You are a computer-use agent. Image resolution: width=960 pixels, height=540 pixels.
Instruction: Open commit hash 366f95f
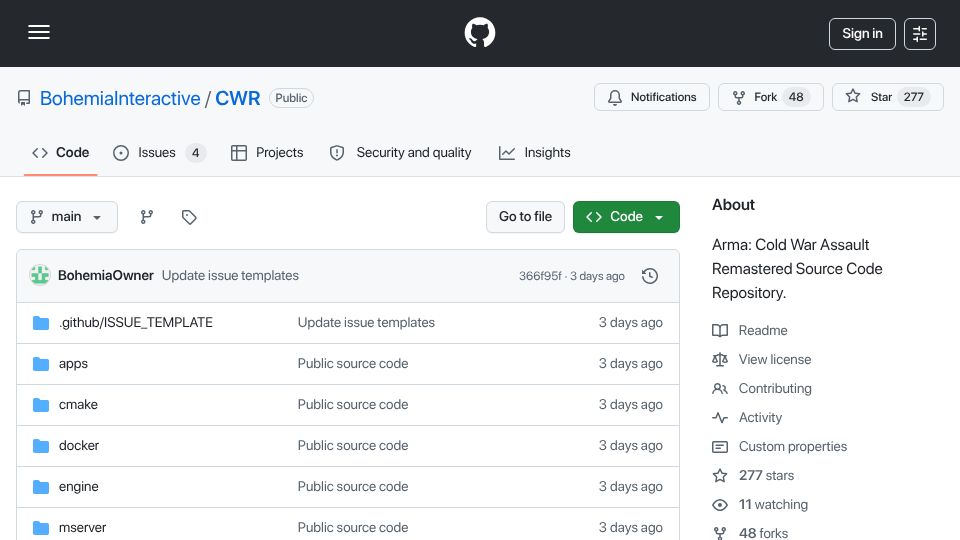click(540, 276)
